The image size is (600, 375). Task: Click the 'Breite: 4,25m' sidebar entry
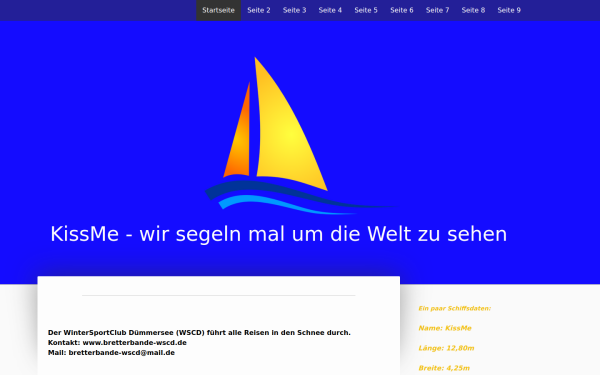(444, 368)
